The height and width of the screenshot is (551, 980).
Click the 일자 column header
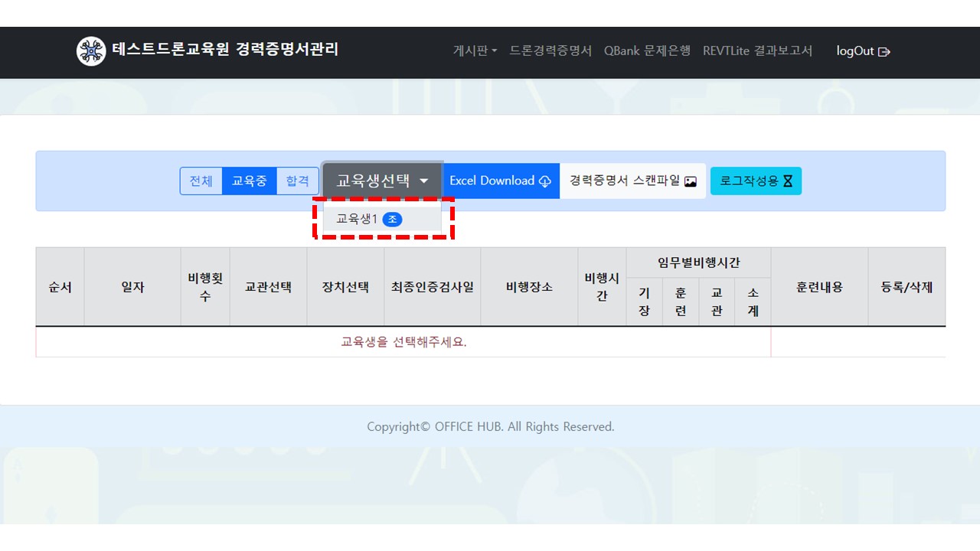pos(132,287)
